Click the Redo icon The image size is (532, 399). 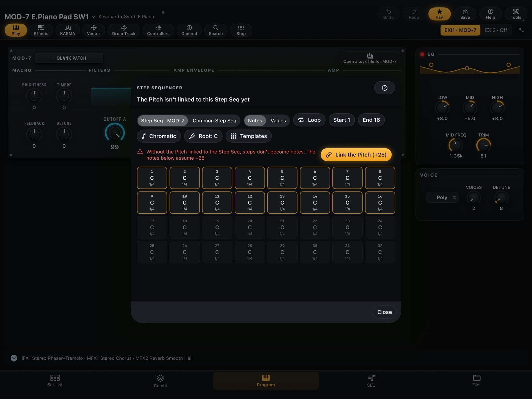[414, 14]
